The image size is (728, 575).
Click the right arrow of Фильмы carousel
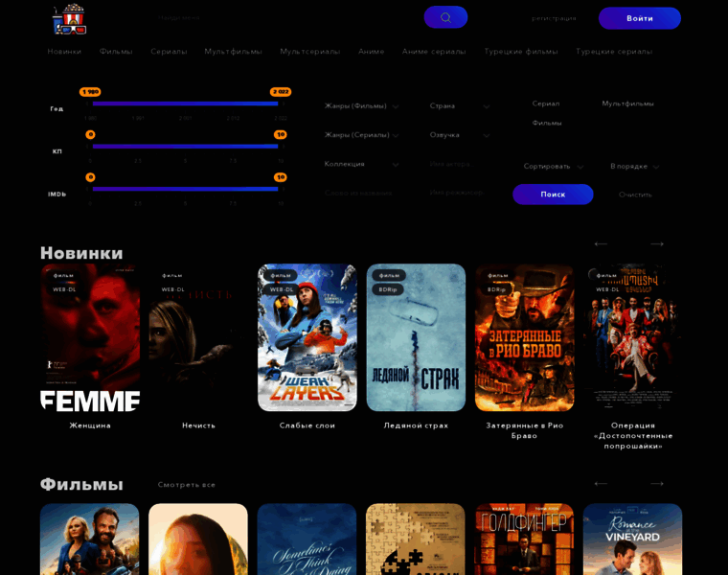point(656,484)
